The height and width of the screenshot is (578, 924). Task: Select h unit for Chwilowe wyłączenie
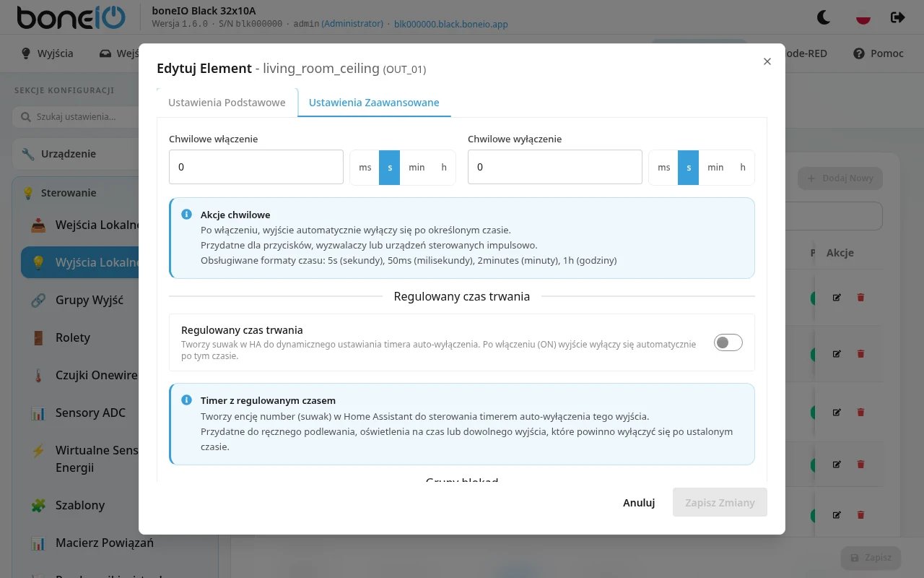tap(743, 168)
